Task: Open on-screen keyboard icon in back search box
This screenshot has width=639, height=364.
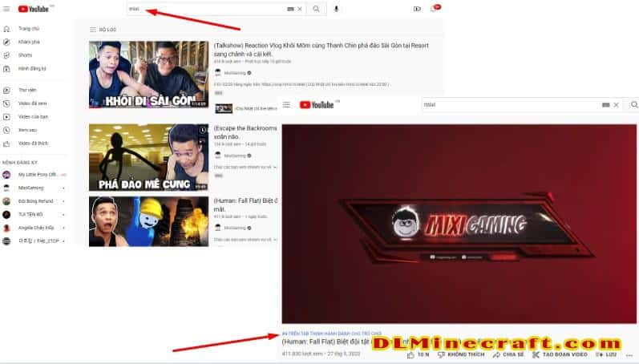Action: (x=290, y=9)
